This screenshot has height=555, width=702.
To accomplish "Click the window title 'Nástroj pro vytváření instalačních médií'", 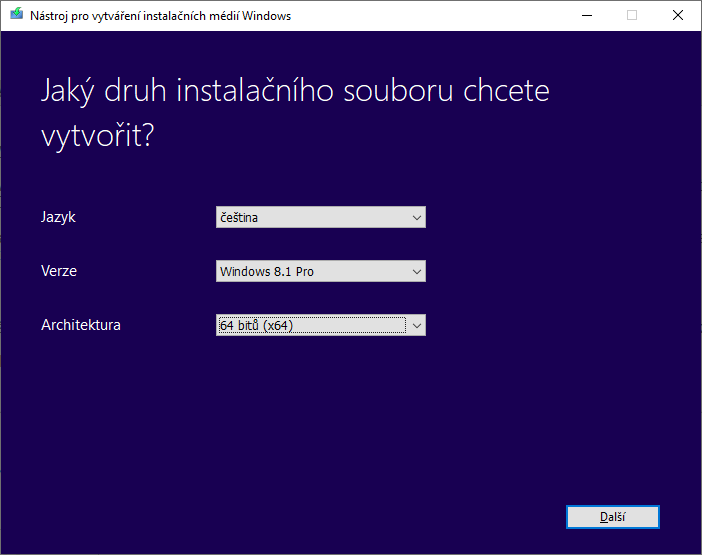I will [135, 16].
